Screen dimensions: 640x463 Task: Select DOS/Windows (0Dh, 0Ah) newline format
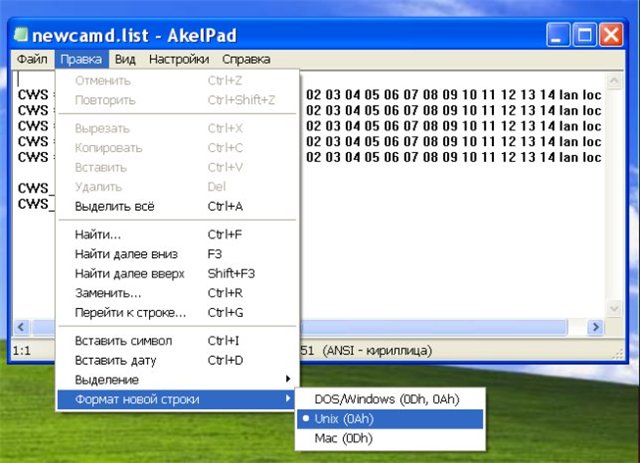click(390, 399)
